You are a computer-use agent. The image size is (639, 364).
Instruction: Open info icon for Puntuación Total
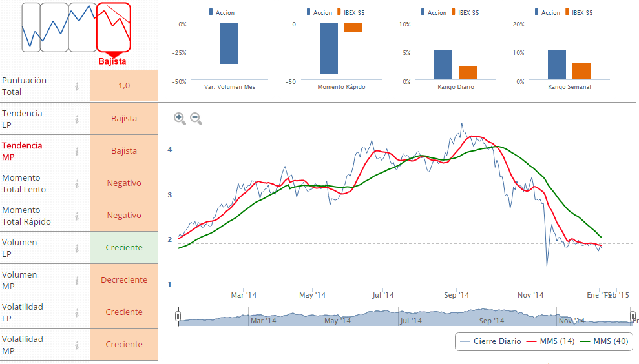77,86
